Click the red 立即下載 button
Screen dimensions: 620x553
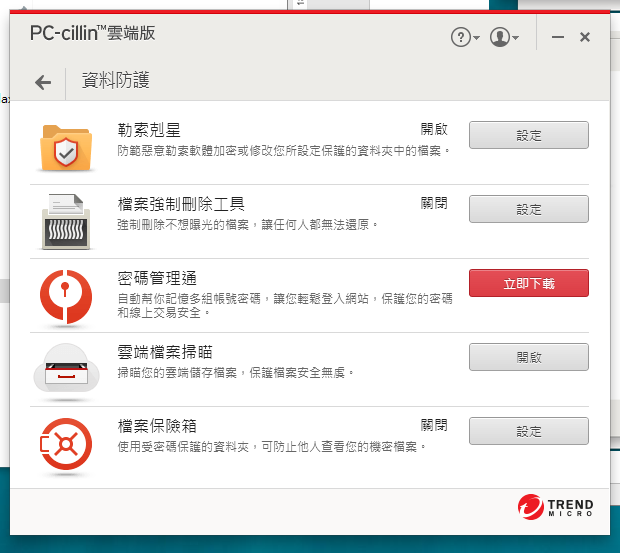click(x=529, y=283)
